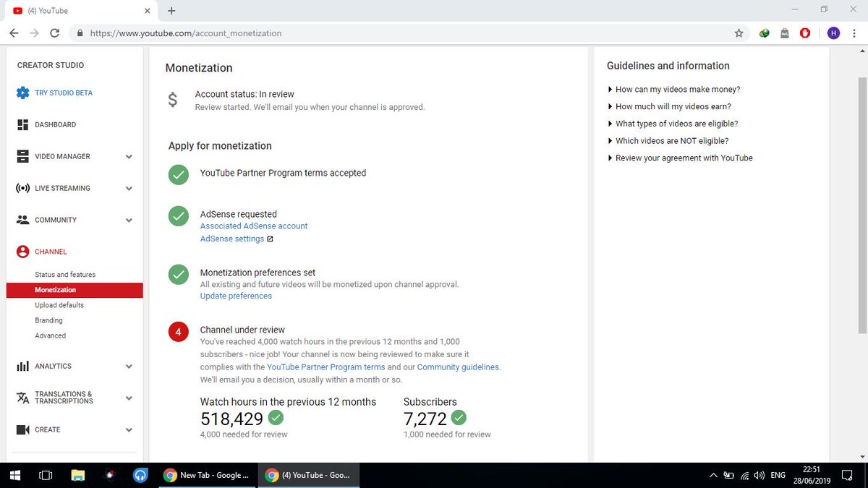868x488 pixels.
Task: Click the Live Streaming broadcast icon
Action: click(22, 189)
